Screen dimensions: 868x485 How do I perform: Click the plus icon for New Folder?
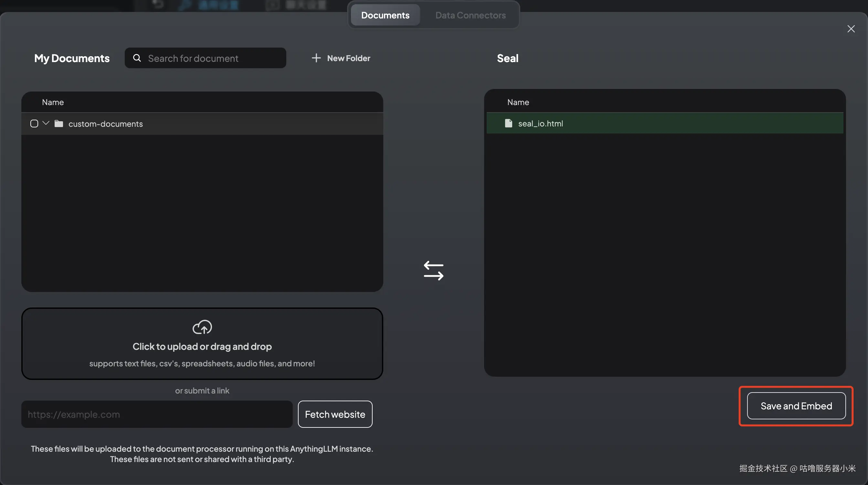(316, 58)
